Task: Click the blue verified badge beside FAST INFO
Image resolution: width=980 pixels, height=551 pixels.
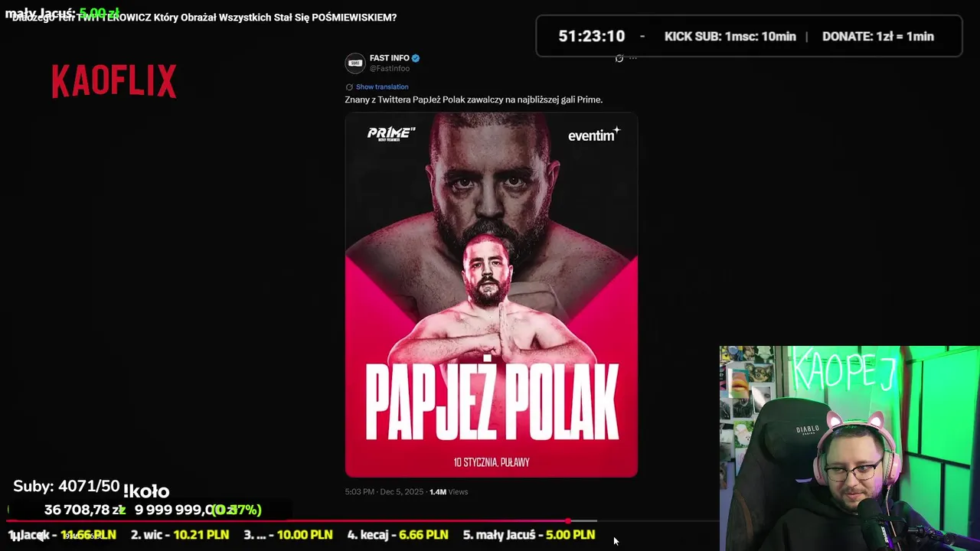Action: 416,58
